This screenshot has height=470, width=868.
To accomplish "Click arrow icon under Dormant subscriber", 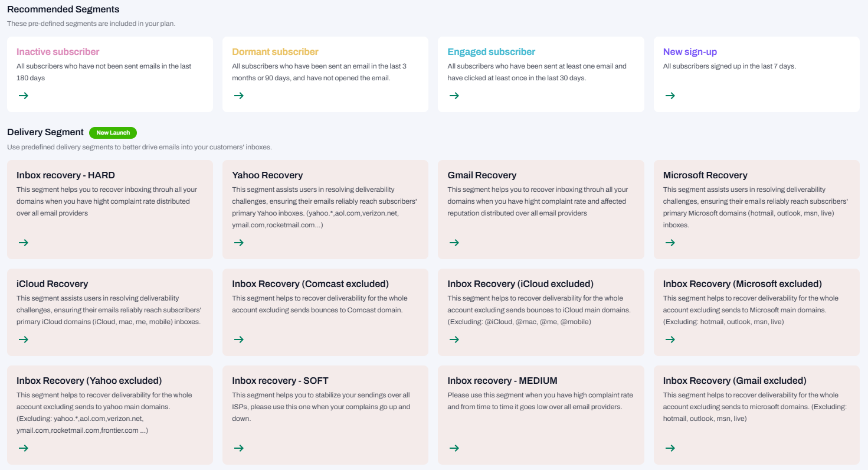I will [x=238, y=96].
